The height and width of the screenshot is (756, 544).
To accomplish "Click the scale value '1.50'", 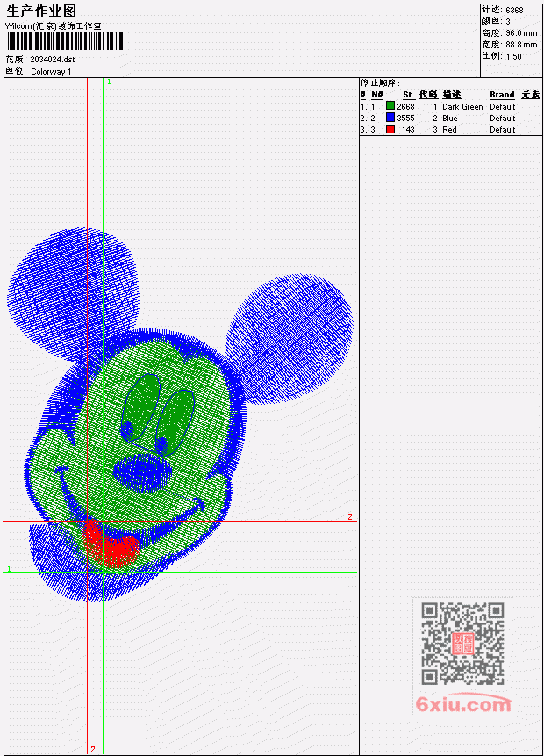I will pos(513,56).
